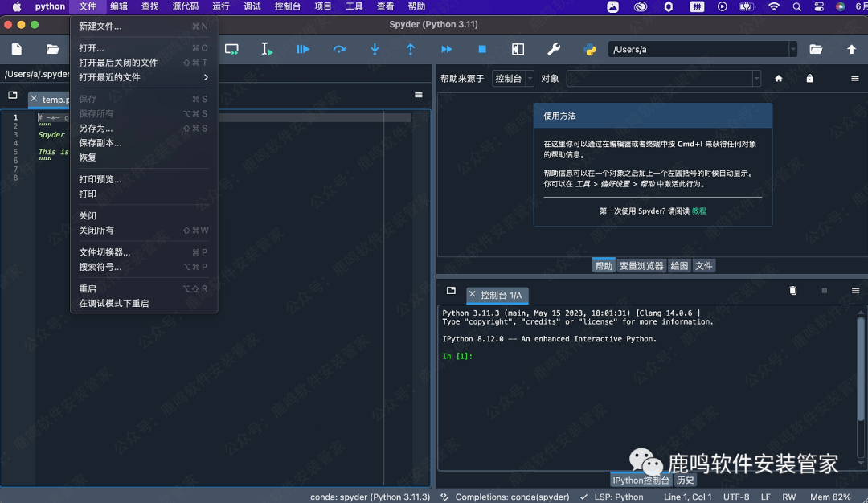
Task: Open the help source 控制台 dropdown
Action: point(514,79)
